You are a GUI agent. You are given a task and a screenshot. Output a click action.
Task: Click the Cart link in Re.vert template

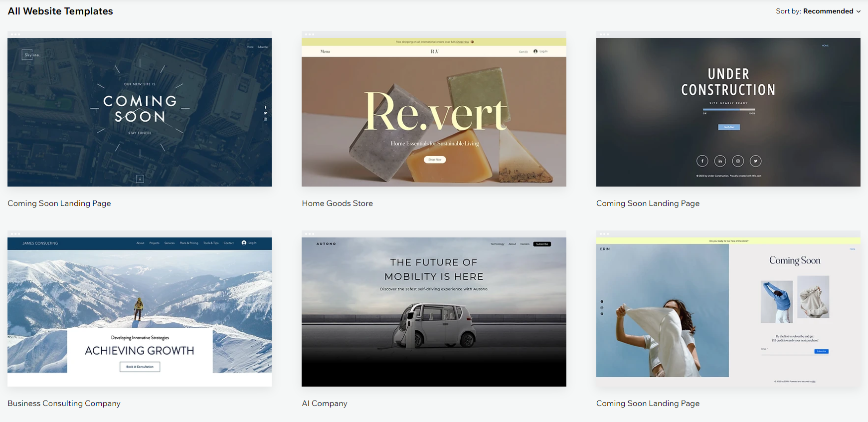point(523,51)
